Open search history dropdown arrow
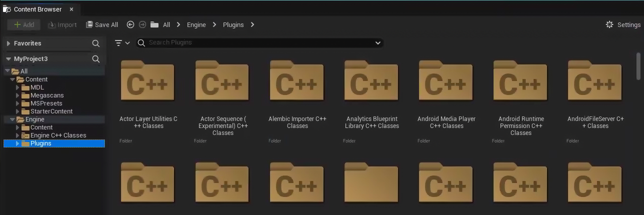 point(378,43)
